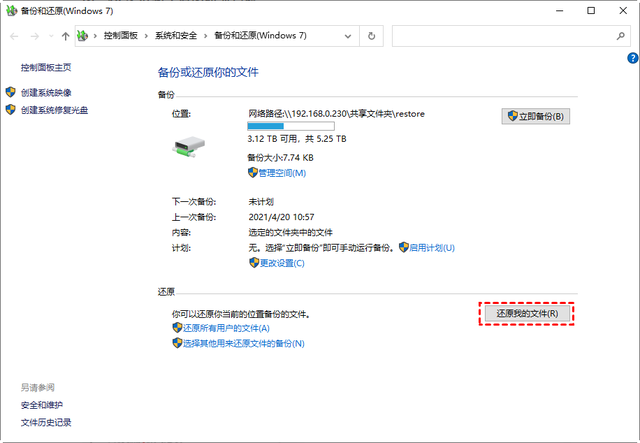Click the 还原我的文件(R) button
The width and height of the screenshot is (640, 443).
pyautogui.click(x=527, y=314)
